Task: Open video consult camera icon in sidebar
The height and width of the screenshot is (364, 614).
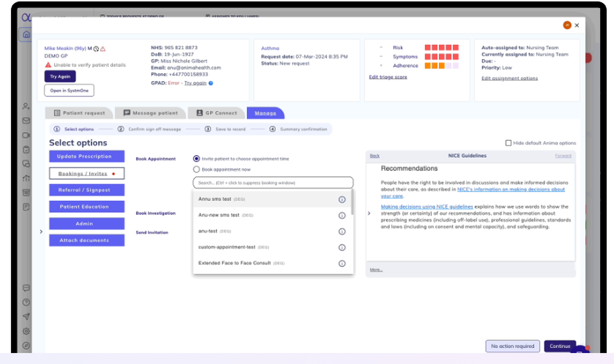Action: pyautogui.click(x=26, y=135)
